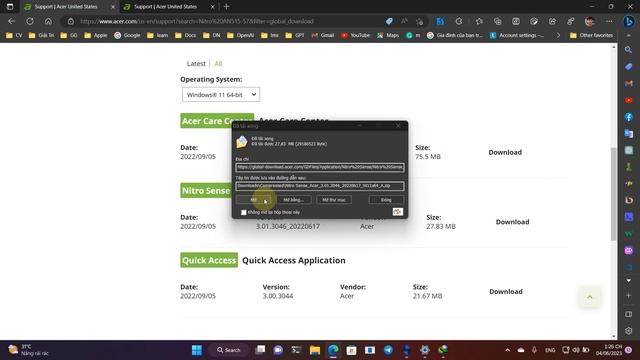
Task: Enable Read aloud from the address bar
Action: click(x=404, y=21)
